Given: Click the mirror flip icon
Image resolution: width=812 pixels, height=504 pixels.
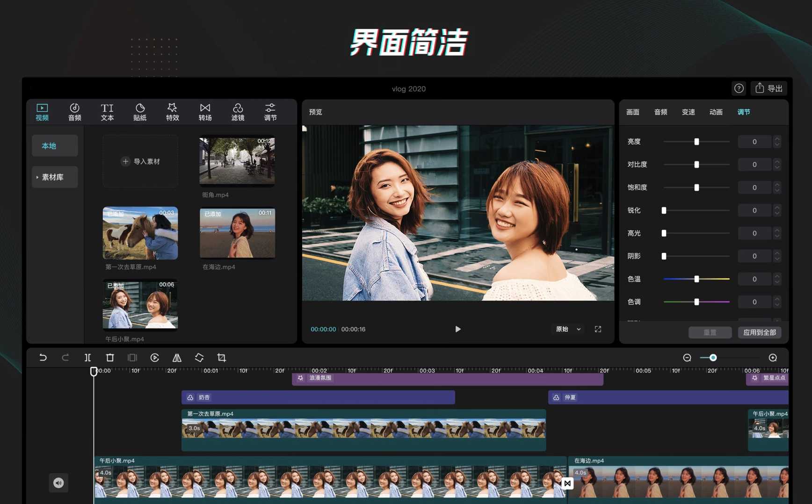Looking at the screenshot, I should point(177,358).
